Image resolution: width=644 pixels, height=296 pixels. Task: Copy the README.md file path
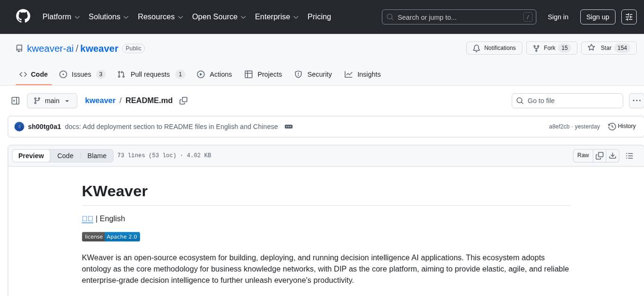tap(184, 101)
